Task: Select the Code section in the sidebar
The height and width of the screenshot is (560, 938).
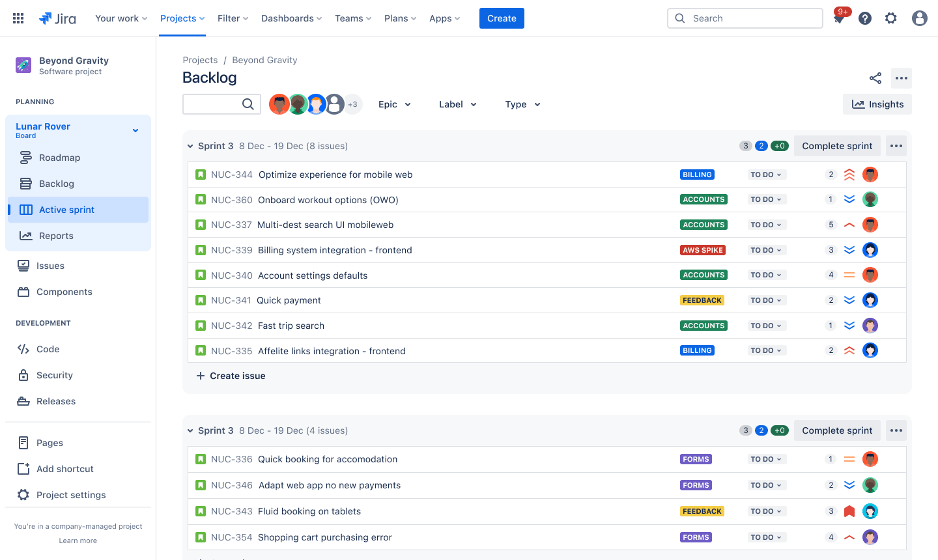Action: (46, 349)
